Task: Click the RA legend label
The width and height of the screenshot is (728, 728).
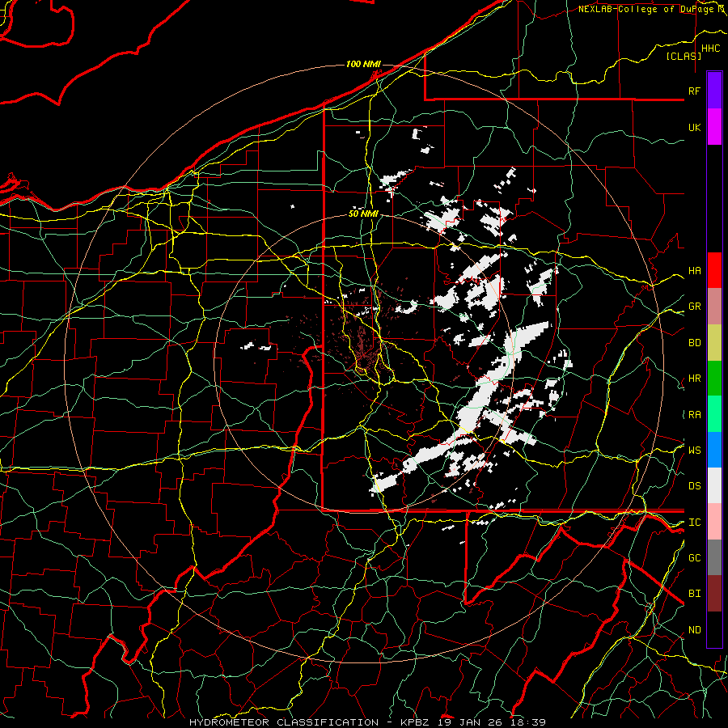Action: 695,415
